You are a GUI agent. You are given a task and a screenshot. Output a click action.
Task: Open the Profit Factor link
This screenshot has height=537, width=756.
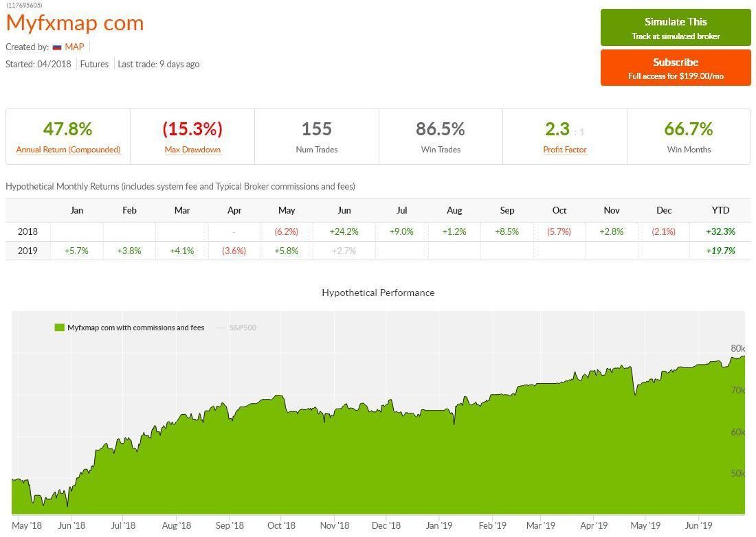564,150
